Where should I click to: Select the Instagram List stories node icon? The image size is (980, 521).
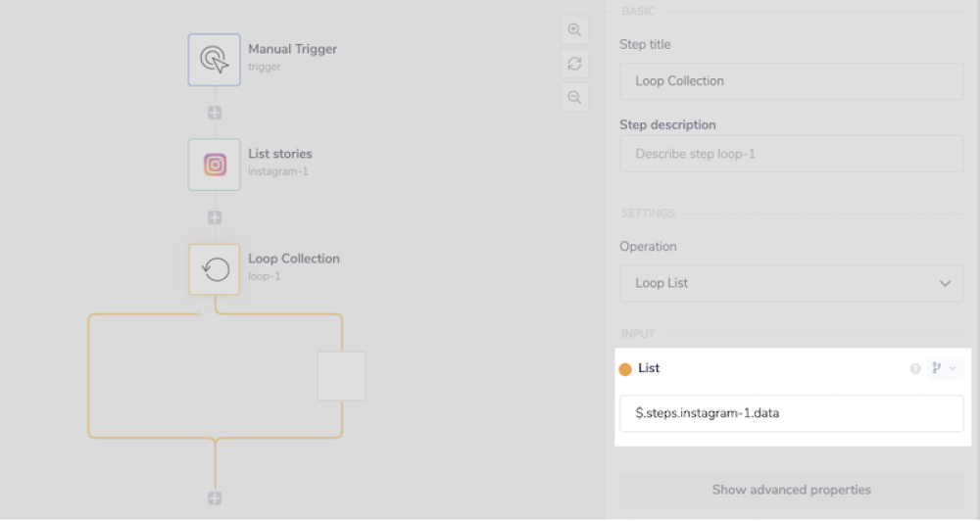coord(214,165)
